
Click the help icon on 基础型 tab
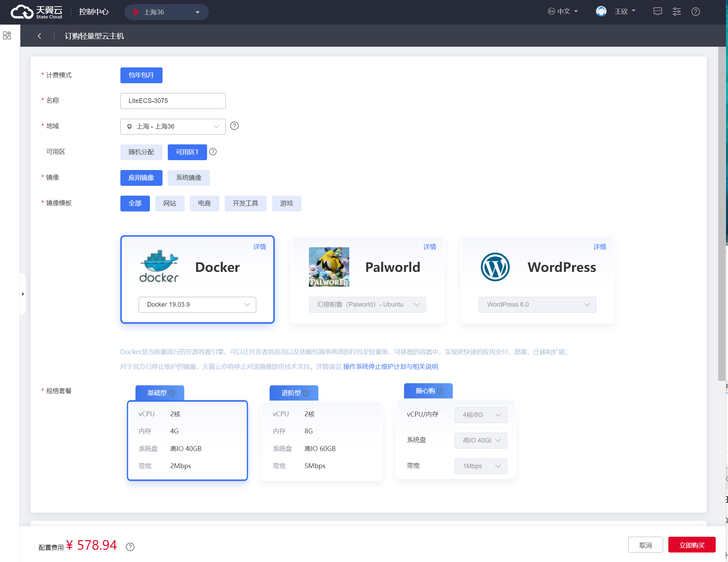(x=172, y=393)
